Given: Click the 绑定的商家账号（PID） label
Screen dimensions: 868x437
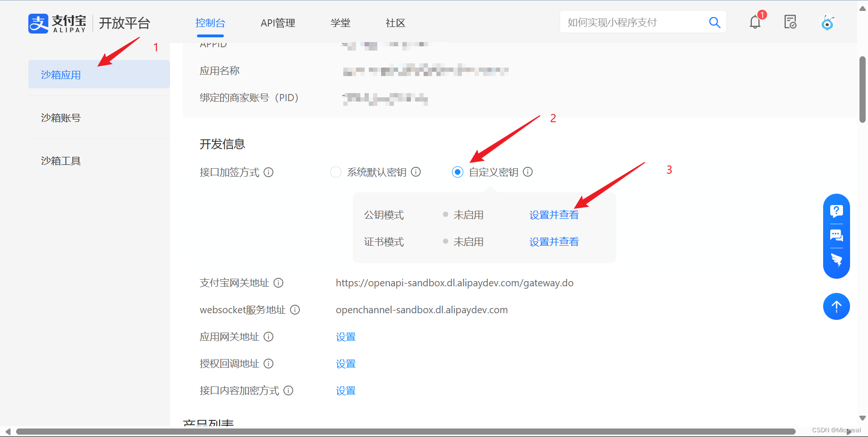Looking at the screenshot, I should click(249, 97).
